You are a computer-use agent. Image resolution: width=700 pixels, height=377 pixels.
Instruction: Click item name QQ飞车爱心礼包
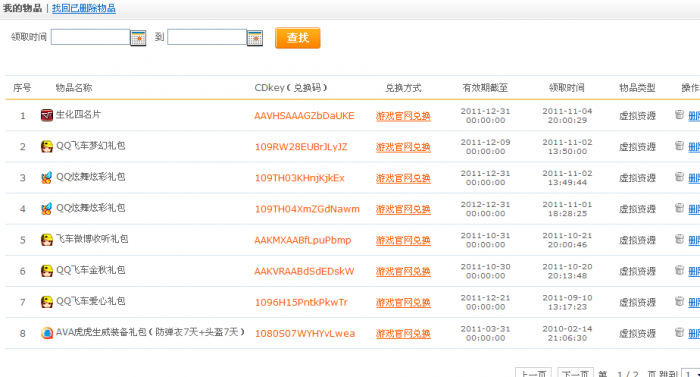[91, 301]
